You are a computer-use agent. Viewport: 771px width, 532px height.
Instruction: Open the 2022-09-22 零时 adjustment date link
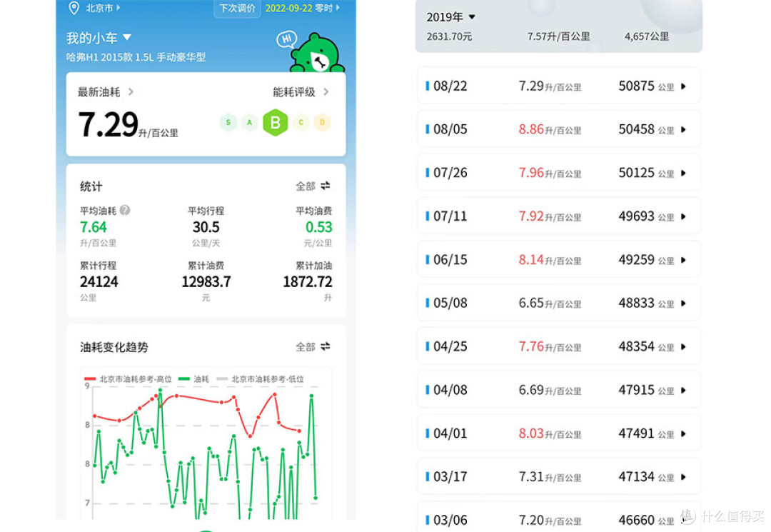(302, 9)
